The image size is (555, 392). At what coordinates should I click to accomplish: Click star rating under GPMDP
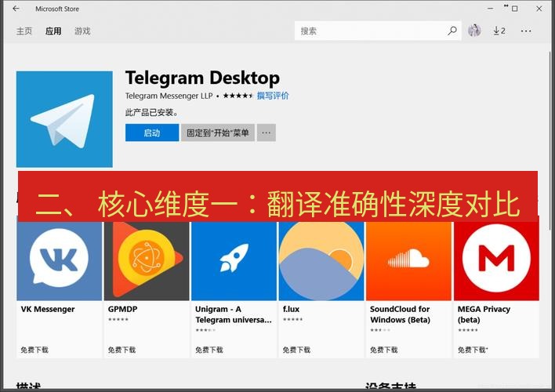118,320
